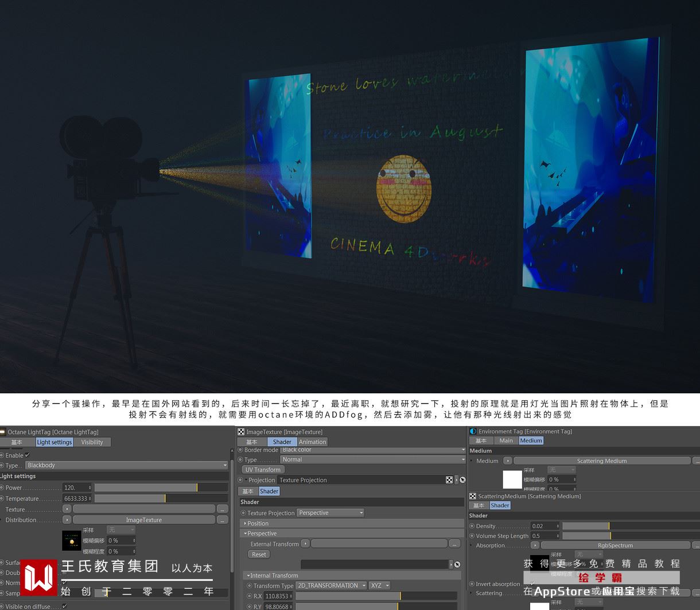Click the Scattering Medium button
Image resolution: width=700 pixels, height=610 pixels.
click(x=602, y=461)
